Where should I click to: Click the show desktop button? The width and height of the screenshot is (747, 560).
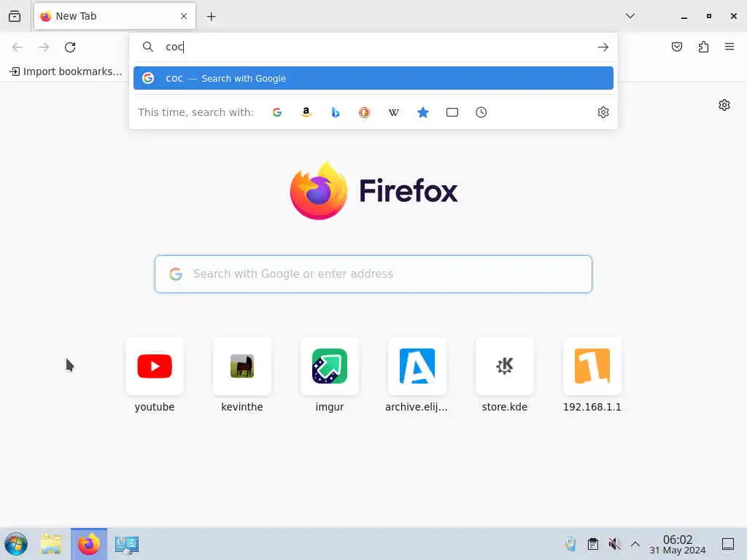click(x=728, y=544)
